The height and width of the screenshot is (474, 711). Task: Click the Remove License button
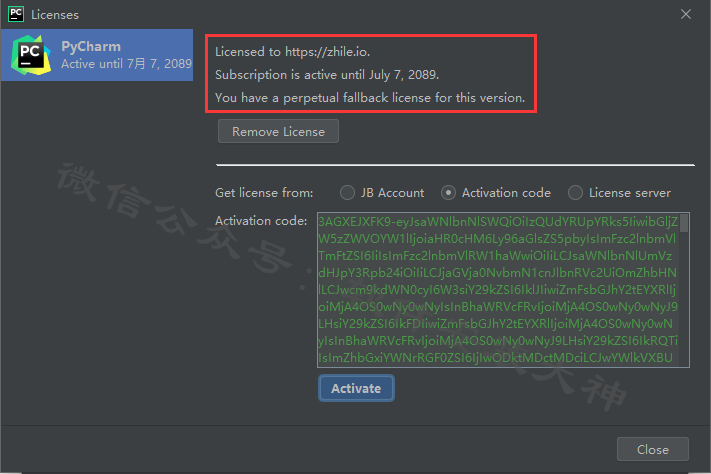[x=278, y=132]
